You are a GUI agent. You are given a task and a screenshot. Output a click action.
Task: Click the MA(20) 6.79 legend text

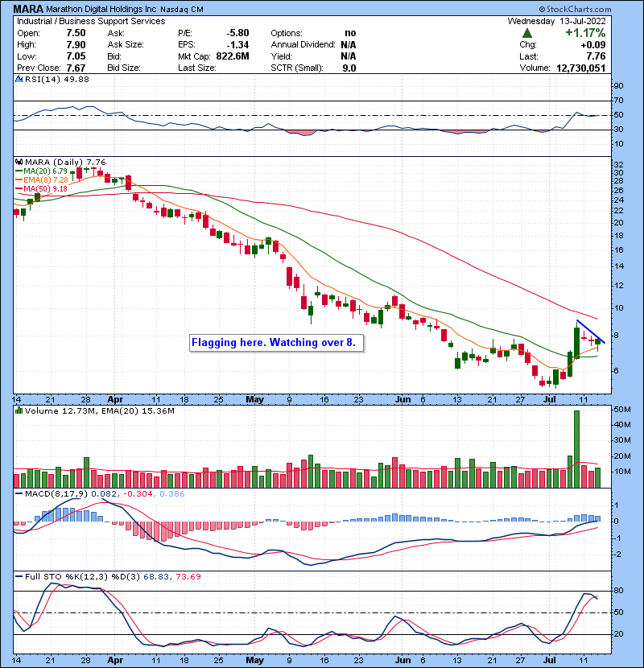click(45, 171)
